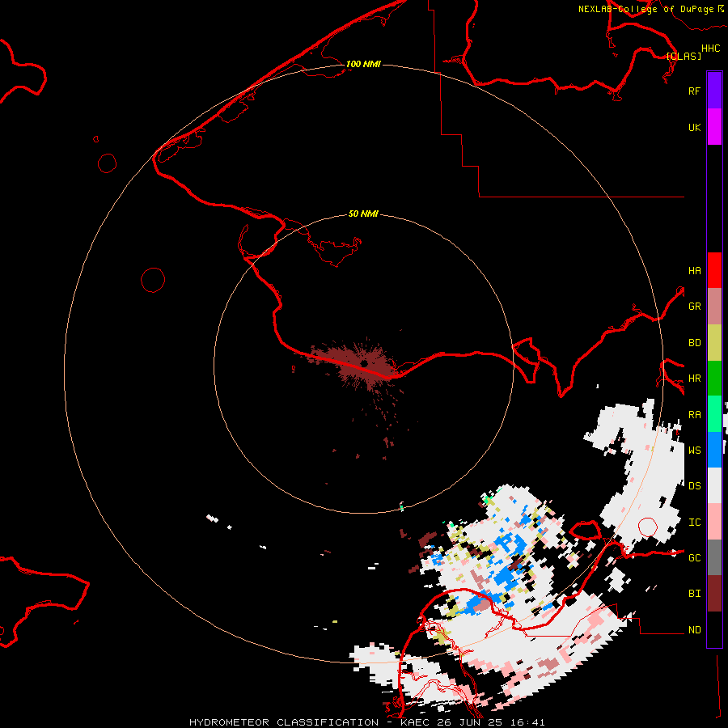This screenshot has height=728, width=728.
Task: Click the ND black legend swatch
Action: [714, 629]
